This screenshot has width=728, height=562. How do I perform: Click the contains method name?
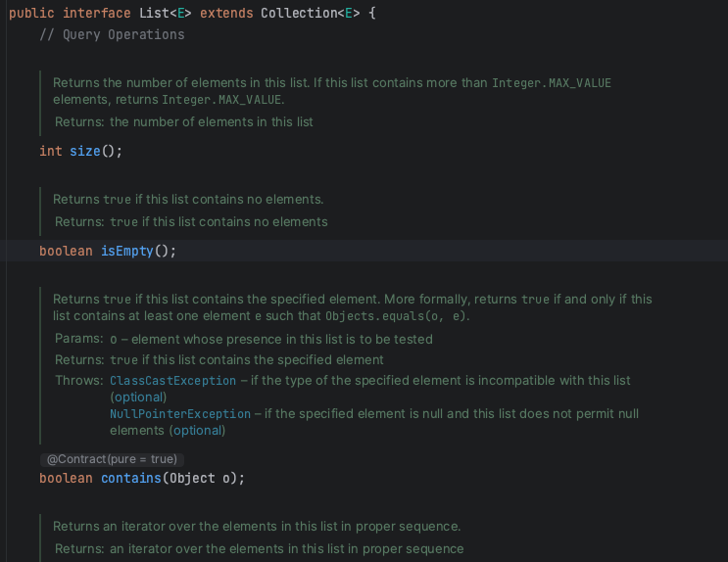(x=131, y=479)
